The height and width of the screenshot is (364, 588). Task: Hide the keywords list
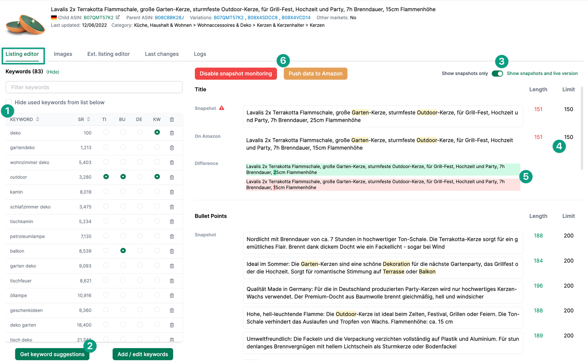click(53, 72)
